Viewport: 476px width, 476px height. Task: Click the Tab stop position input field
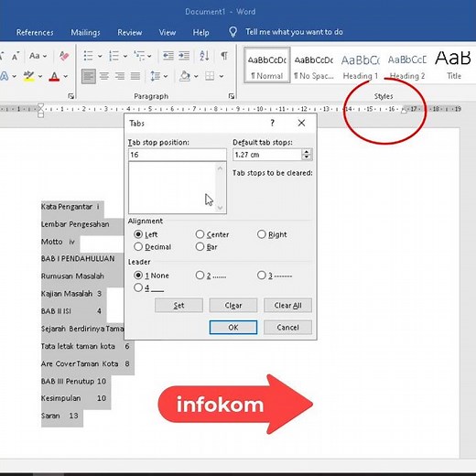[x=178, y=155]
